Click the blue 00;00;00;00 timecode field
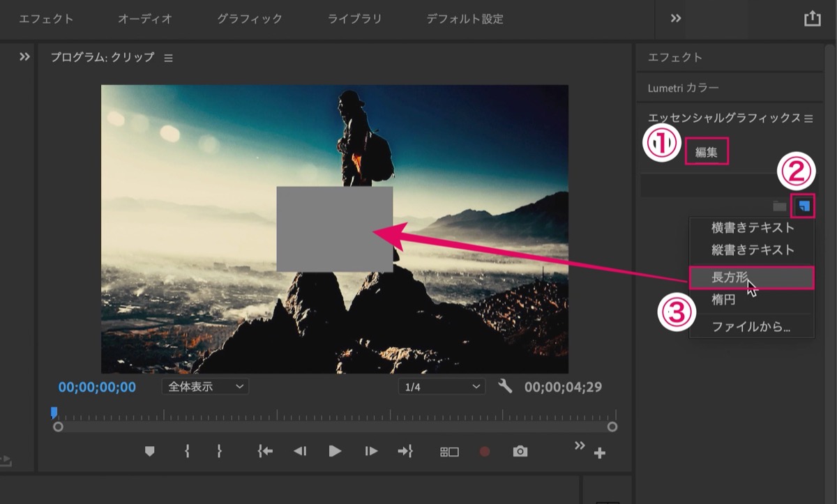 (98, 387)
